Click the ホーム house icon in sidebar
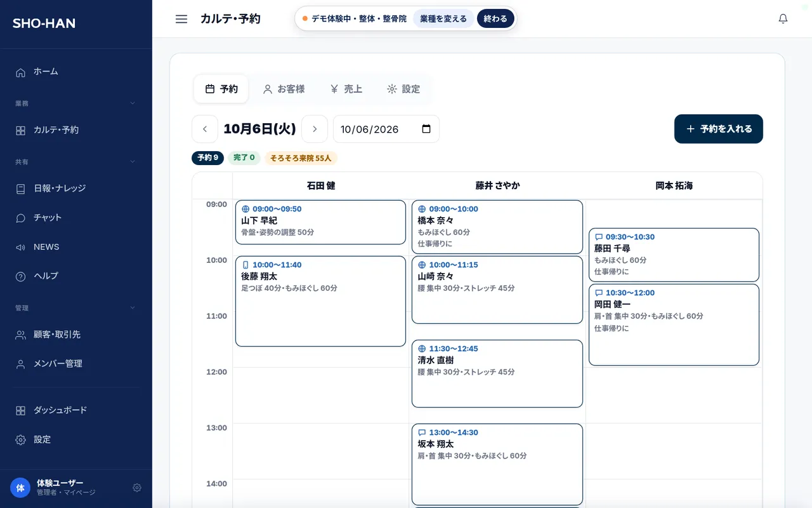Viewport: 812px width, 508px height. 21,72
